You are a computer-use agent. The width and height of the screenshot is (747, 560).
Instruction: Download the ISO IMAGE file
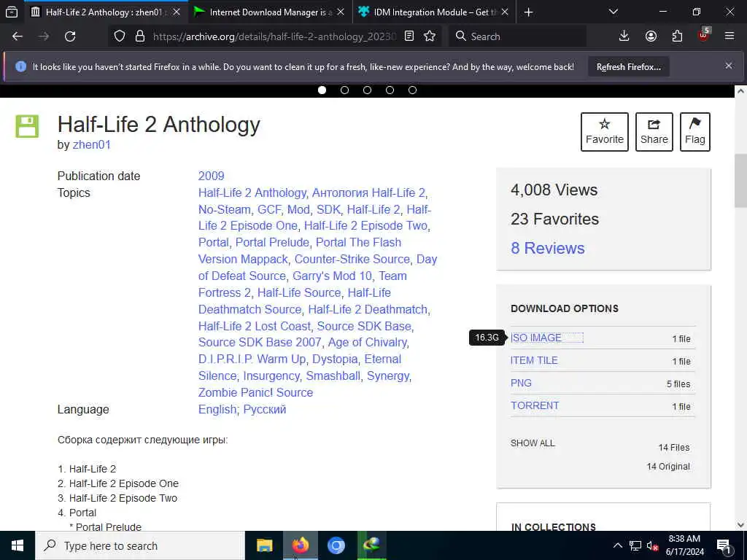pyautogui.click(x=536, y=338)
